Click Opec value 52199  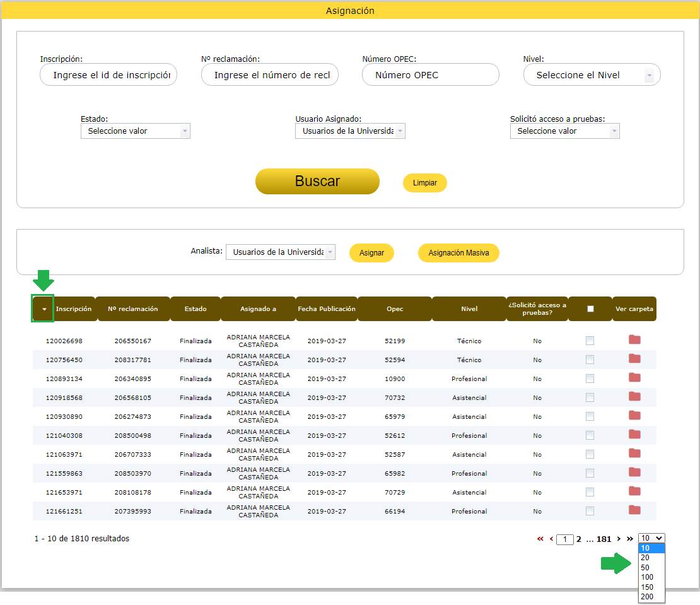(x=395, y=341)
